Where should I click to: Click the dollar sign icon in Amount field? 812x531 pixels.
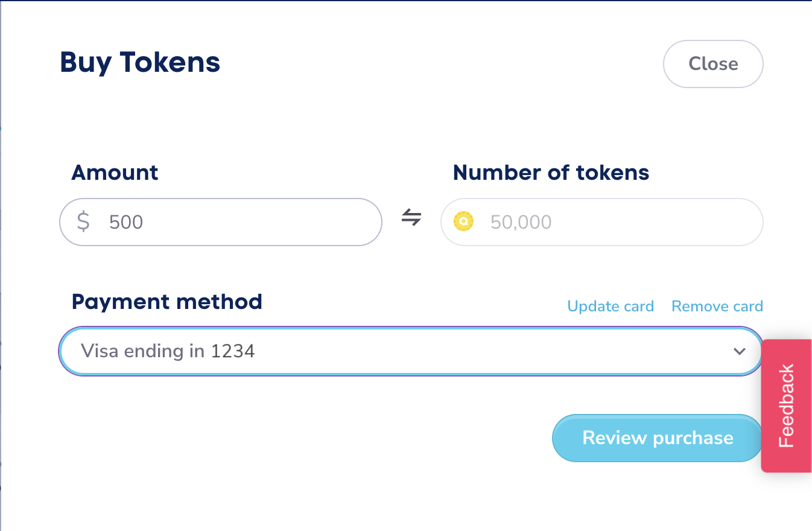(84, 222)
